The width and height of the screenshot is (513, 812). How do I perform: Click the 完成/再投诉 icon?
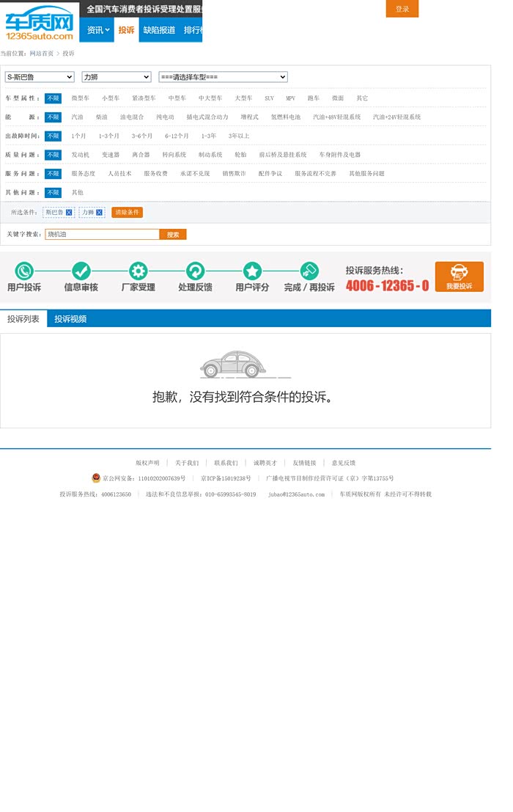click(309, 271)
